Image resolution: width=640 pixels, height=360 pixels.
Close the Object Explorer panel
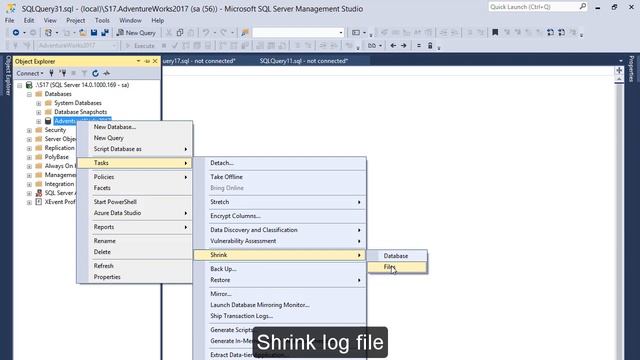[x=155, y=61]
